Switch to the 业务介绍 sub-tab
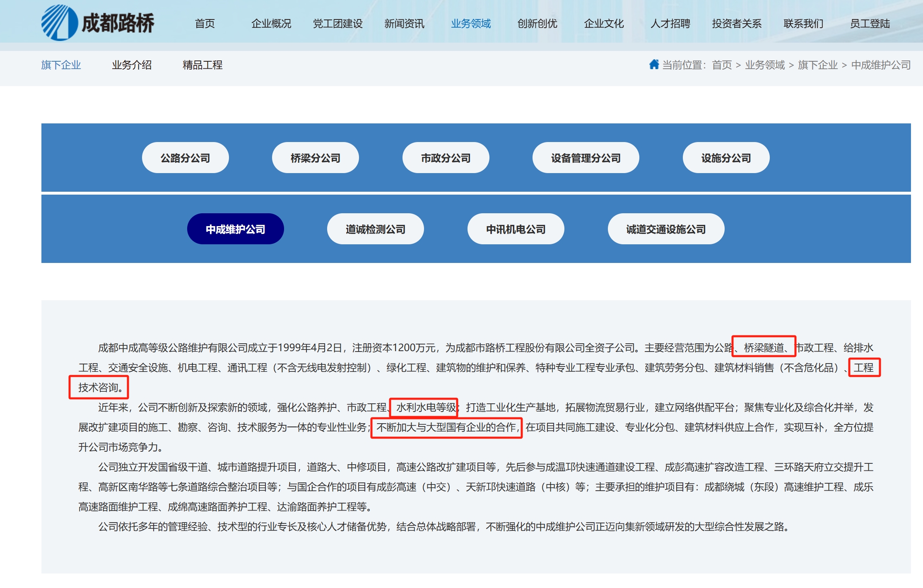 coord(132,65)
